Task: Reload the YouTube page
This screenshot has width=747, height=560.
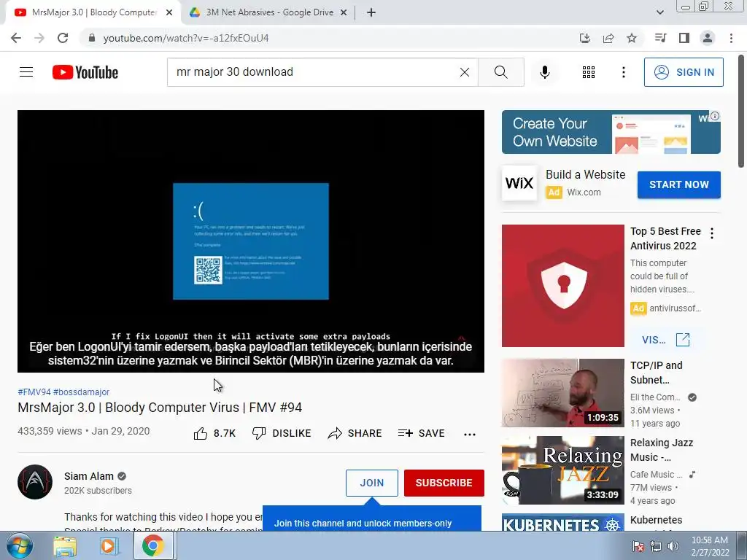Action: point(63,38)
